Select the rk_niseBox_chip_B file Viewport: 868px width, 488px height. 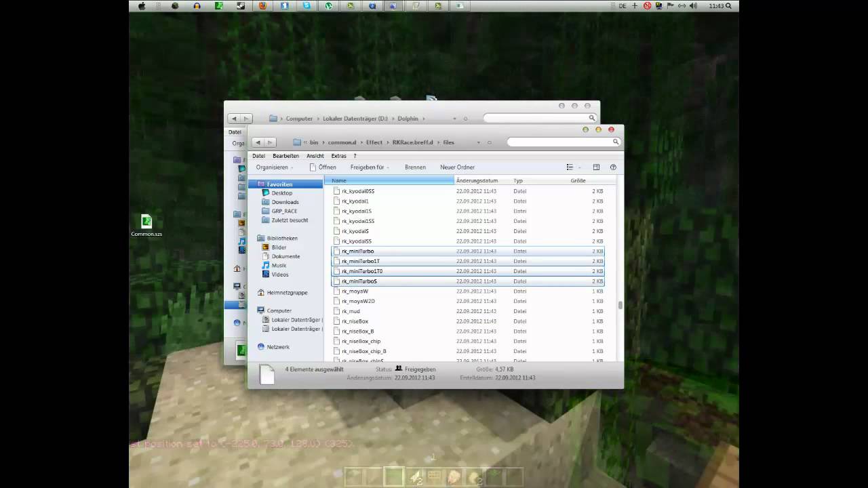coord(467,351)
